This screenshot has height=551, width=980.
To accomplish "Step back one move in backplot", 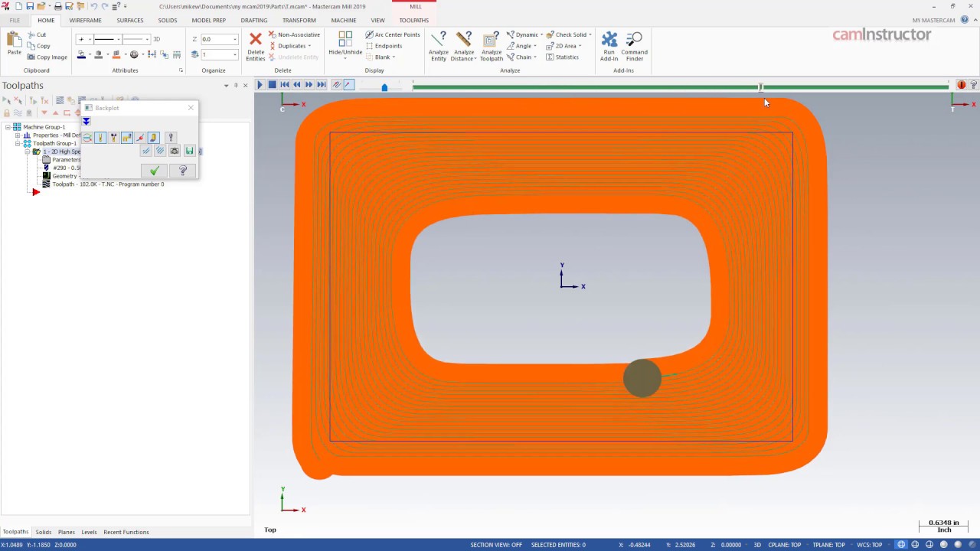I will [x=297, y=85].
